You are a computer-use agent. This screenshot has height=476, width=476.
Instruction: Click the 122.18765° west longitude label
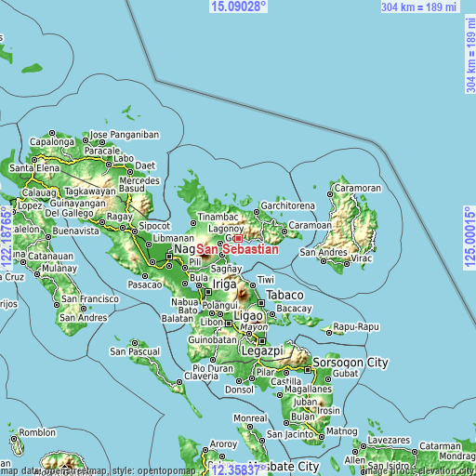6,237
